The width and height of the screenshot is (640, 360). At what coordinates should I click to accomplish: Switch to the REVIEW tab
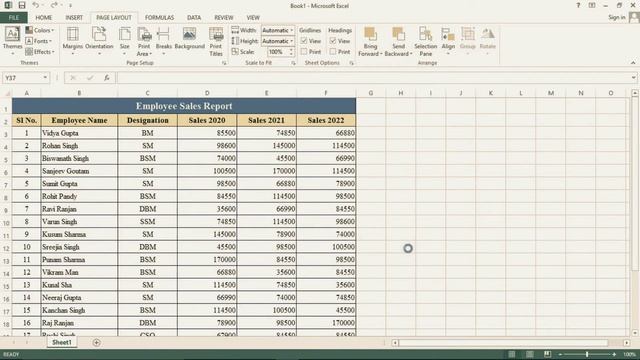click(x=224, y=18)
